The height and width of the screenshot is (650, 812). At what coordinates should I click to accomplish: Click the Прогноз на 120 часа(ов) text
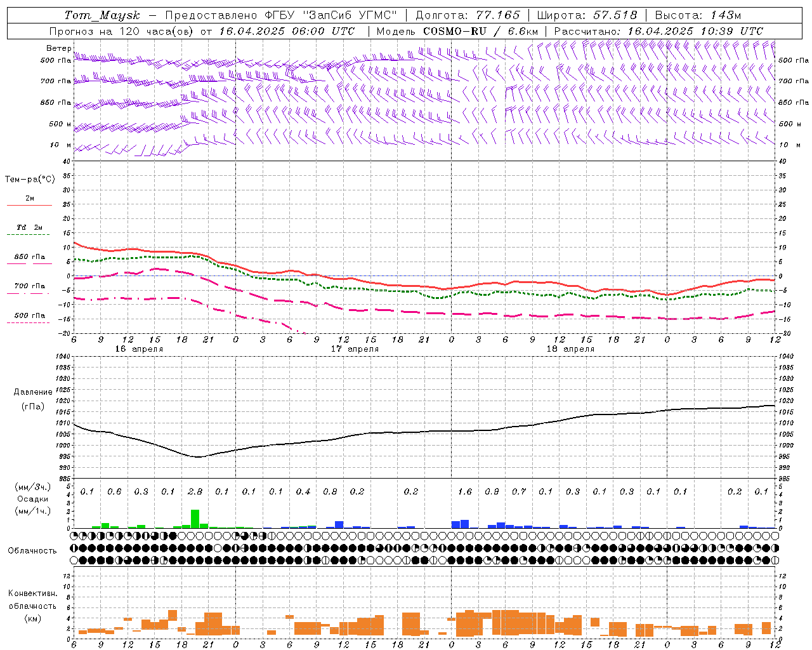pyautogui.click(x=122, y=31)
